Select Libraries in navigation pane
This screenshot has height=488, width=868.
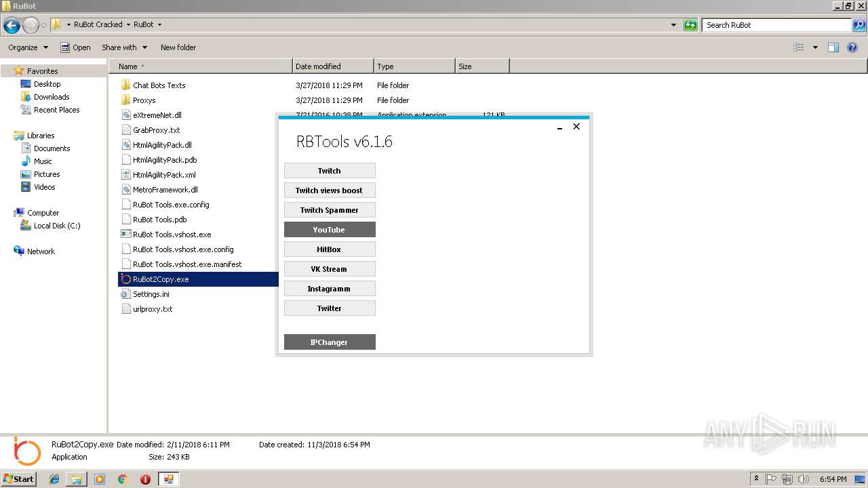coord(41,136)
